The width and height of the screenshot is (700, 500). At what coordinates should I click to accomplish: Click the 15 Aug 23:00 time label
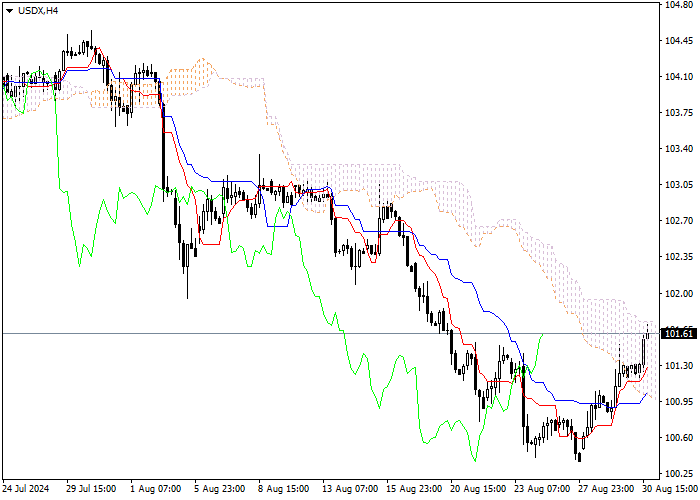[x=414, y=489]
